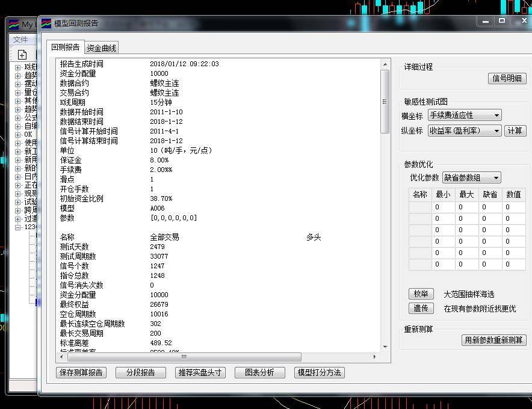Click the report horizontal scrollbar thumb
Viewport: 532px width, 409px height.
pos(184,357)
